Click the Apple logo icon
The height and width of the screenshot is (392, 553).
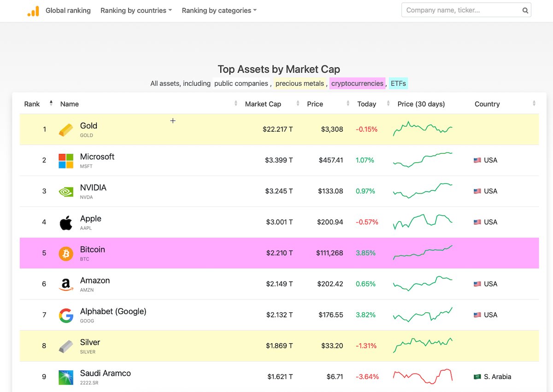tap(66, 223)
